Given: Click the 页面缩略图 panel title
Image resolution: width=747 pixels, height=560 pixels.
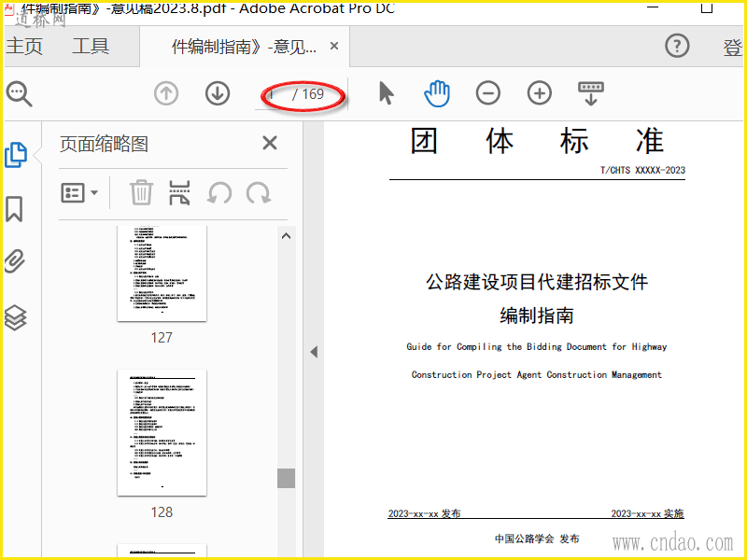Looking at the screenshot, I should [x=104, y=144].
